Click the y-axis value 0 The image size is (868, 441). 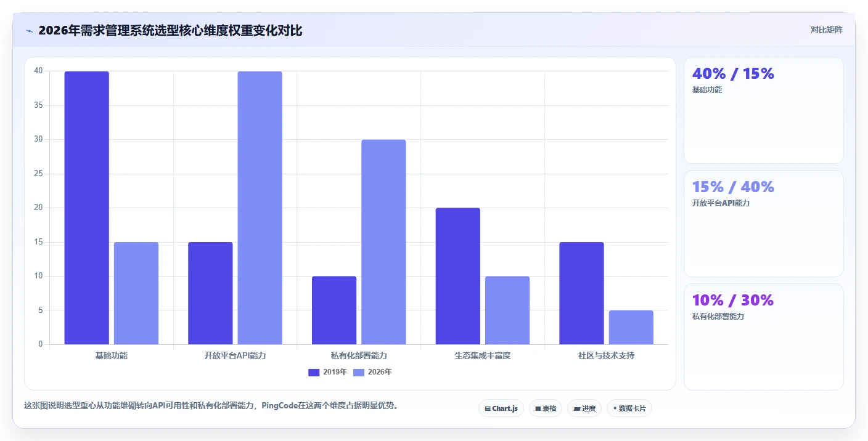(41, 344)
